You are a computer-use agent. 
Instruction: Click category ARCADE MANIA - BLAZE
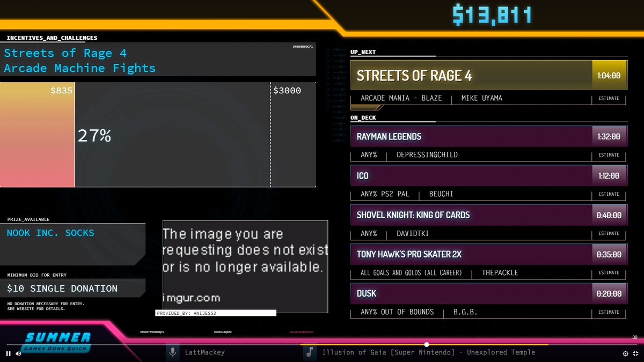(401, 98)
